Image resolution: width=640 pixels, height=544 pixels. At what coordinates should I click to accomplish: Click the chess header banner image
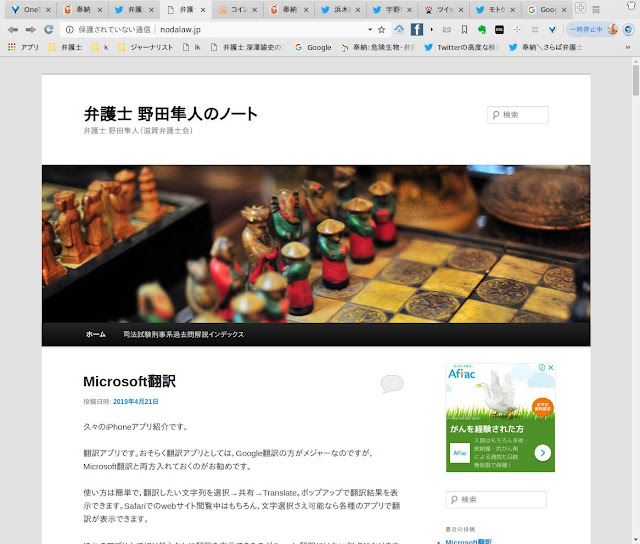coord(316,244)
